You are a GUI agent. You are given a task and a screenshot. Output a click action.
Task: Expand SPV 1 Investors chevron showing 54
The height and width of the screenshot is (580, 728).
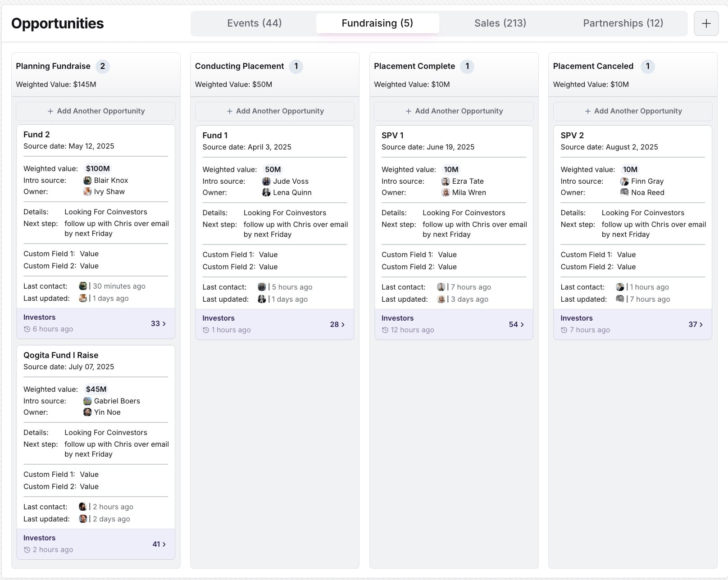[x=522, y=325]
